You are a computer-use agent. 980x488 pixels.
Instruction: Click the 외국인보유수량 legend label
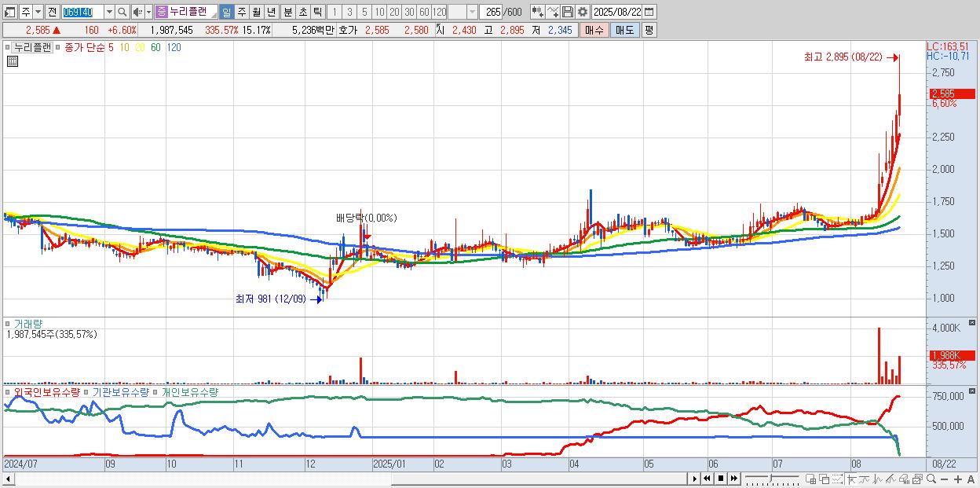pos(47,392)
